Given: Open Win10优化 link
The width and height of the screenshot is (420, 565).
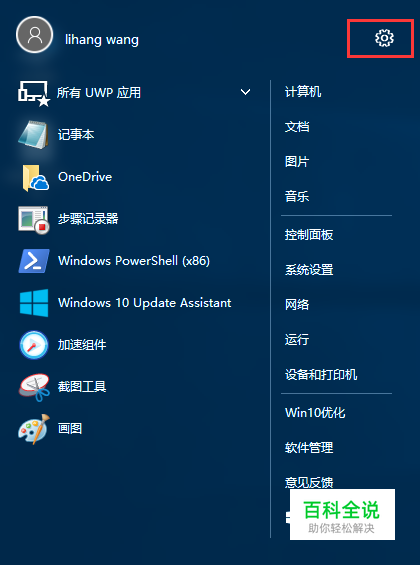Looking at the screenshot, I should [x=315, y=413].
